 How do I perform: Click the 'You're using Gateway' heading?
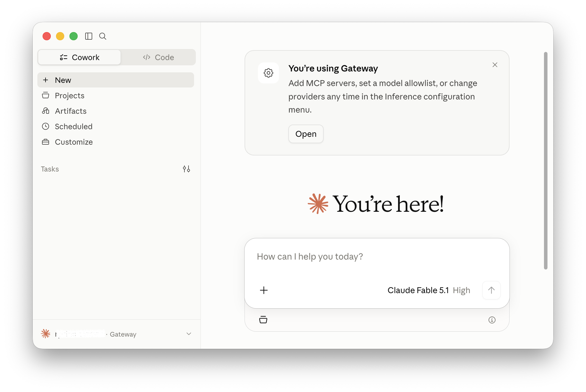pos(333,68)
